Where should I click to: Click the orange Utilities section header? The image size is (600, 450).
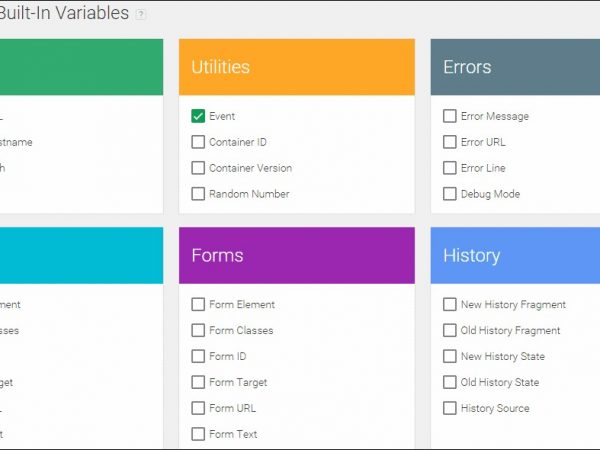(297, 67)
